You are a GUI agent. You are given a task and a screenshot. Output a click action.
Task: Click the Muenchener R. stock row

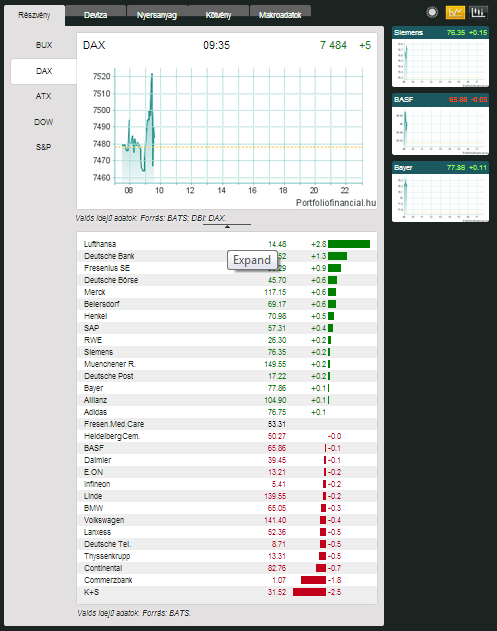[x=227, y=364]
